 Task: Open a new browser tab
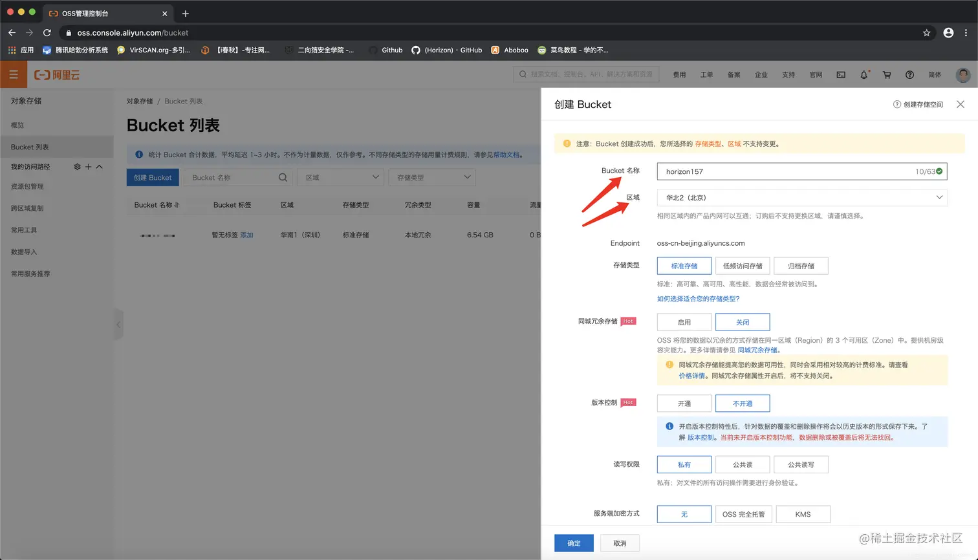[186, 13]
